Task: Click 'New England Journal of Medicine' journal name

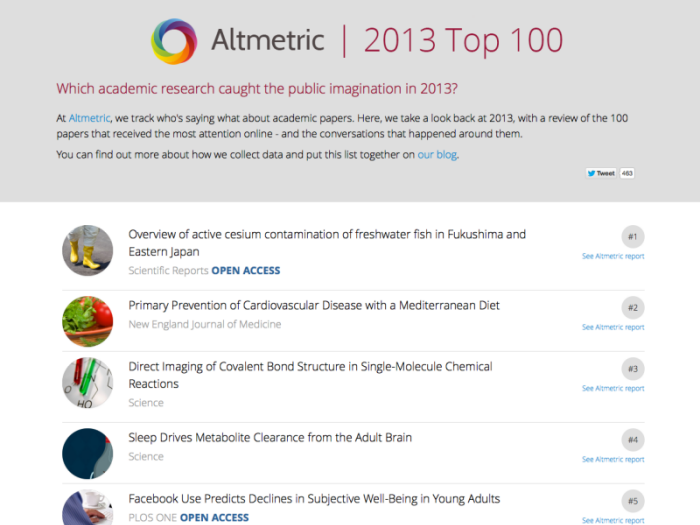Action: pyautogui.click(x=205, y=324)
